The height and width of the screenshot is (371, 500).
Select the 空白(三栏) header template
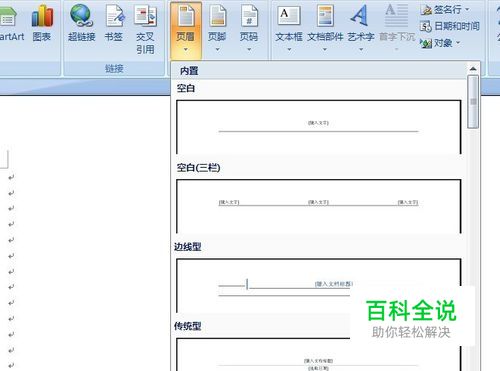click(x=319, y=206)
